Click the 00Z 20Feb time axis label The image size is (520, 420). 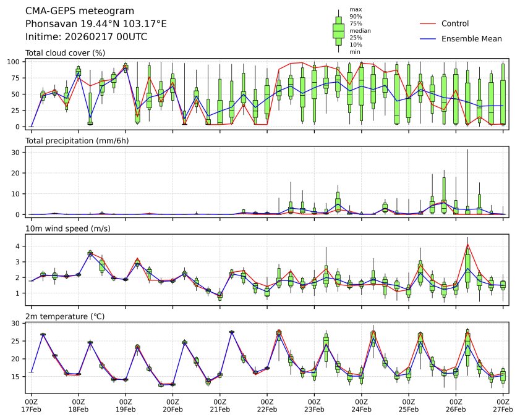173,405
